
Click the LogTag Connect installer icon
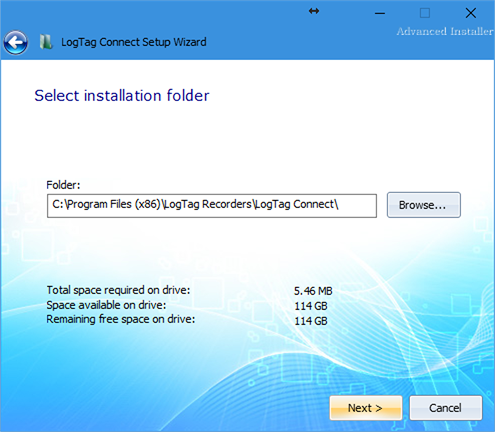[46, 42]
